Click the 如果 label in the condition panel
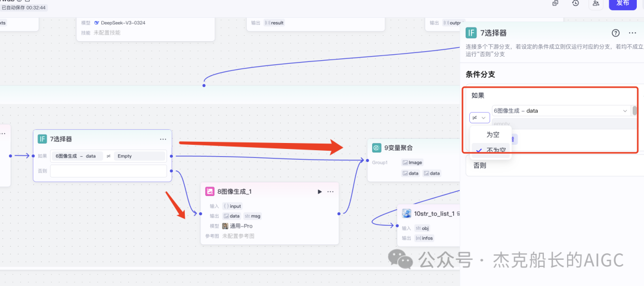This screenshot has width=644, height=286. (x=478, y=95)
